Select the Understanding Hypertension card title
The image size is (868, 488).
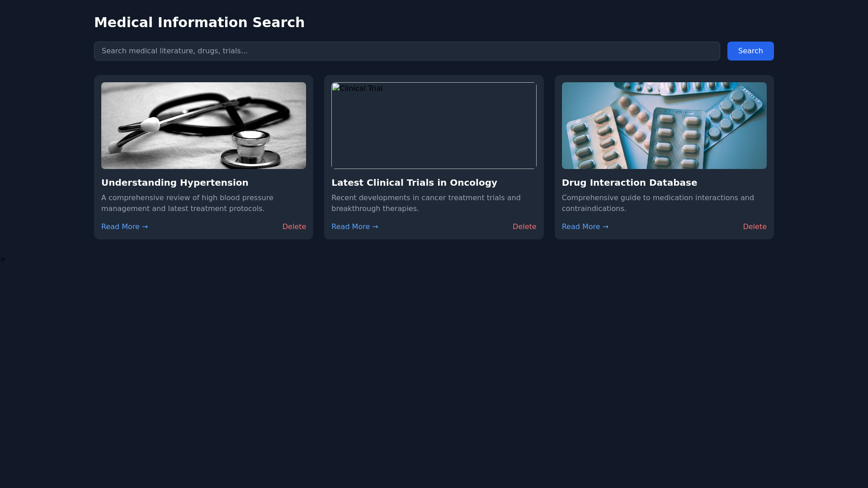tap(175, 183)
